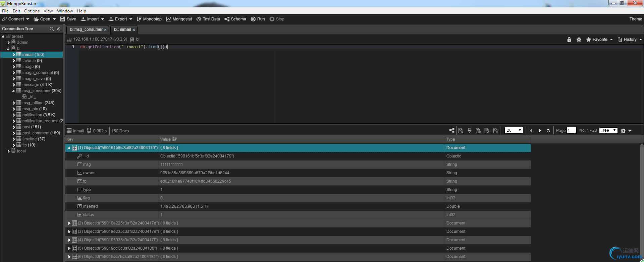Select the post_comment (189) collection
Image resolution: width=644 pixels, height=262 pixels.
pos(41,133)
